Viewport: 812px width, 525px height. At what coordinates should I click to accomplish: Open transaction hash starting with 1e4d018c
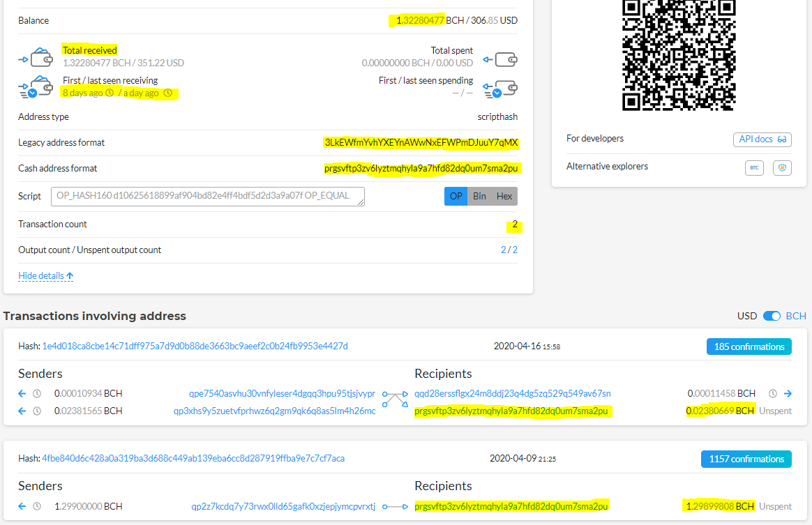[x=195, y=347]
